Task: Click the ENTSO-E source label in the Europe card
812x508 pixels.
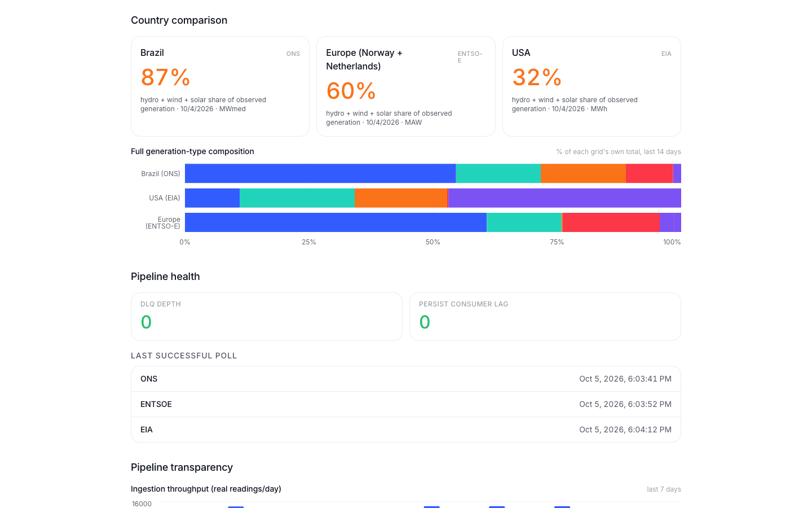Action: pos(470,57)
